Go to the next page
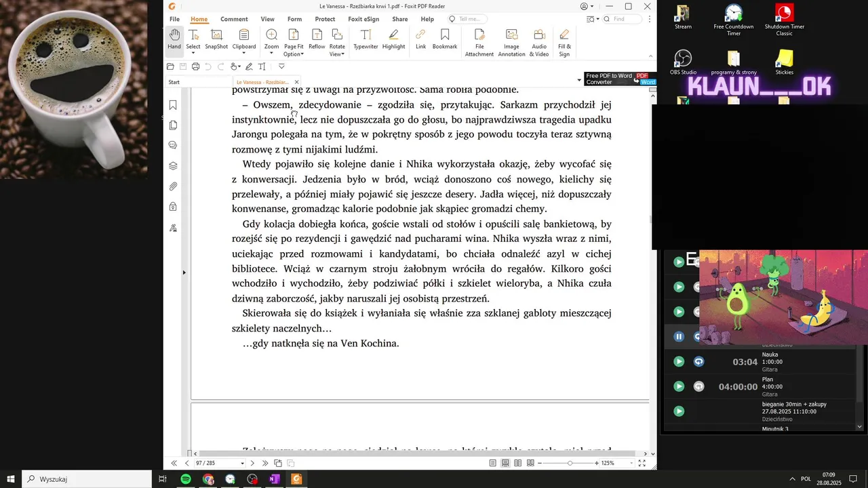Viewport: 868px width, 488px height. point(252,463)
